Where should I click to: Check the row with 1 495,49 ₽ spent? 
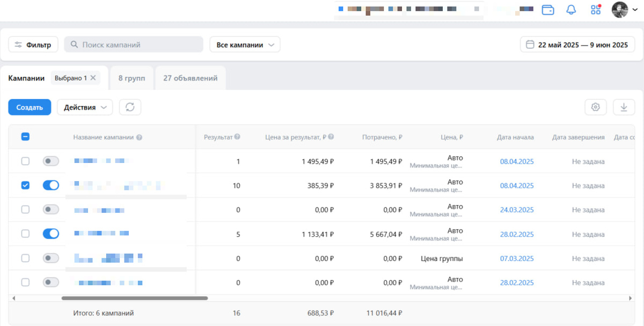pos(25,161)
